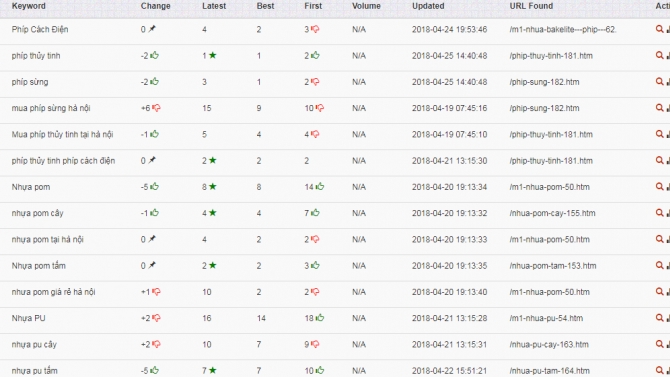Viewport: 670px width, 377px height.
Task: Click pin icon in Change for Phíp Cách Điện
Action: tap(152, 29)
